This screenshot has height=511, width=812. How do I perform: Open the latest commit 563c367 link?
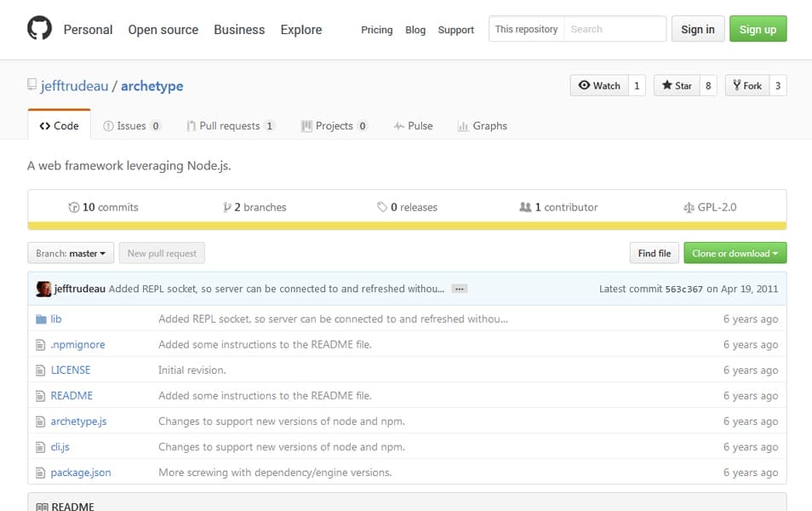(x=683, y=290)
